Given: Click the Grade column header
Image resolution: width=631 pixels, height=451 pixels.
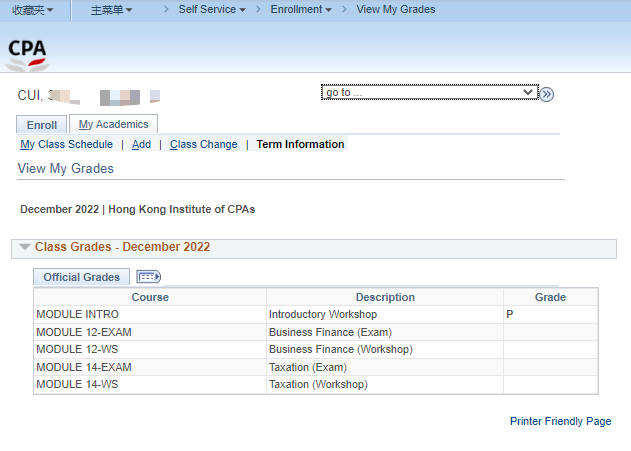Looking at the screenshot, I should (550, 297).
